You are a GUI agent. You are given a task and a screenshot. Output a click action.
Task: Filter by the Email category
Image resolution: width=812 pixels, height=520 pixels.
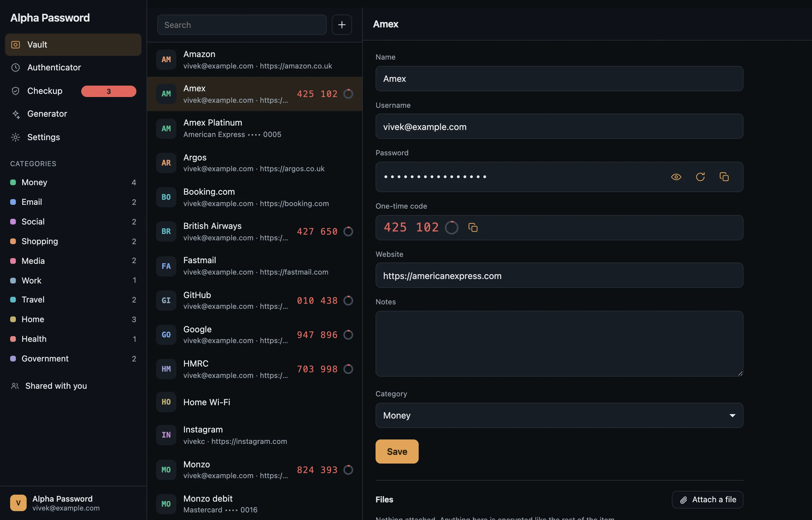73,202
